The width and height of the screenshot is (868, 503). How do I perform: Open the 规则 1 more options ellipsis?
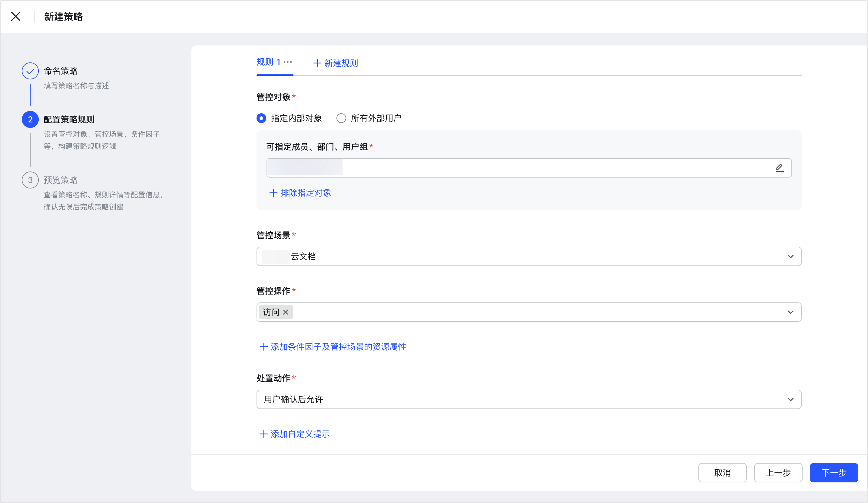pos(288,62)
